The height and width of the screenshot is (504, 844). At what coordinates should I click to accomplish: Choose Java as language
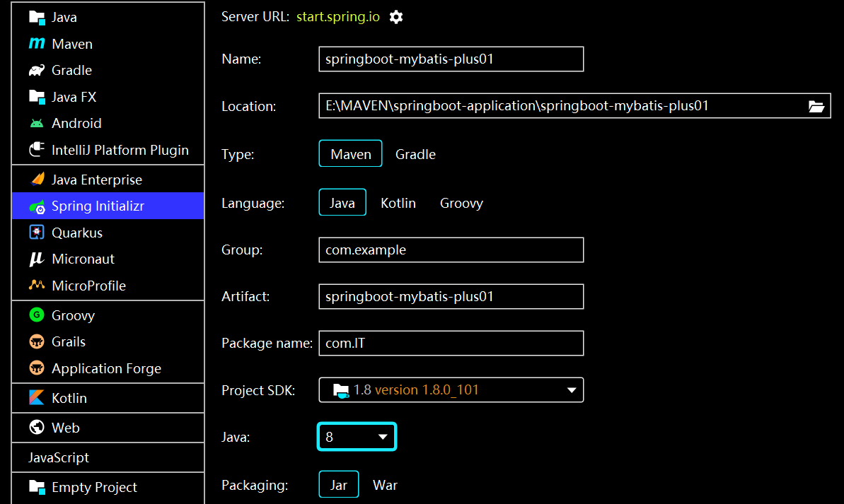click(x=342, y=202)
